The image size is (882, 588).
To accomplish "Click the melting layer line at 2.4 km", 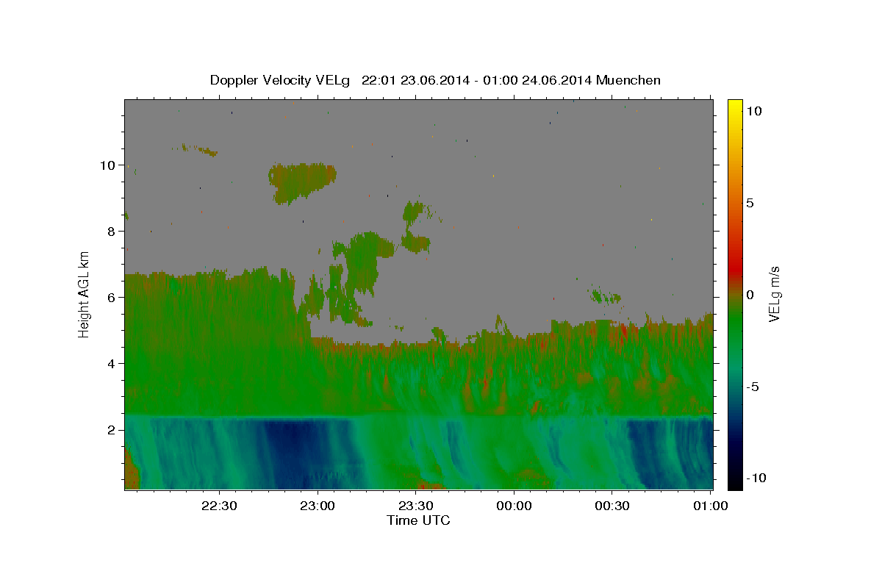I will click(x=418, y=416).
